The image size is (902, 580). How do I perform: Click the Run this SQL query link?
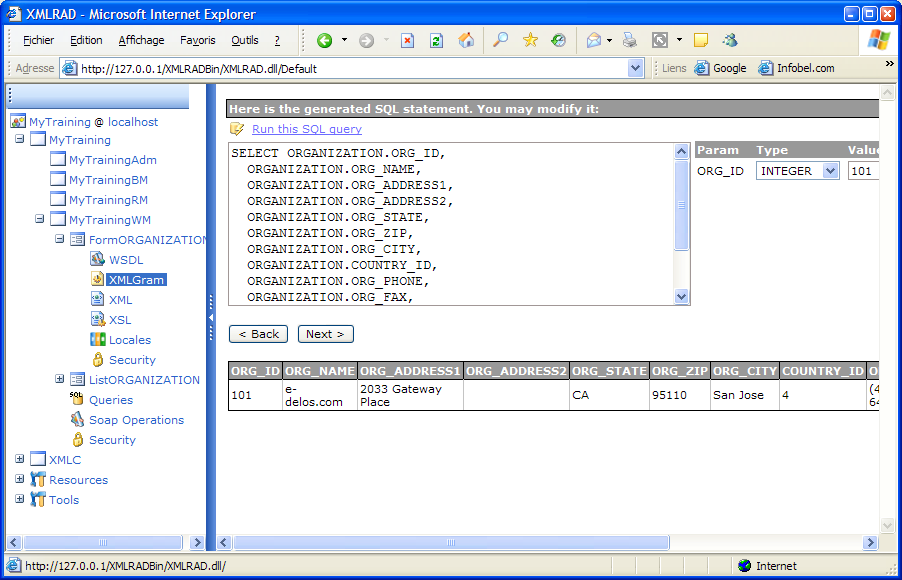pos(306,129)
